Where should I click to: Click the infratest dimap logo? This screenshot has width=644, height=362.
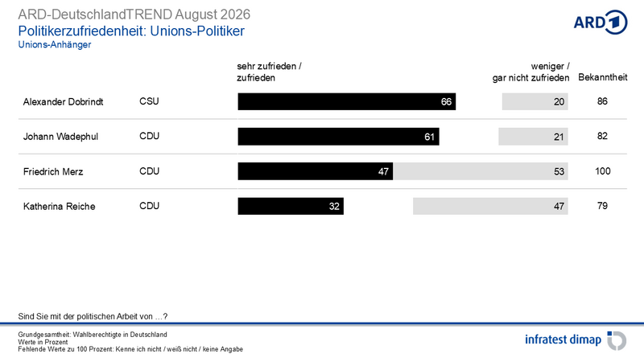(x=576, y=340)
